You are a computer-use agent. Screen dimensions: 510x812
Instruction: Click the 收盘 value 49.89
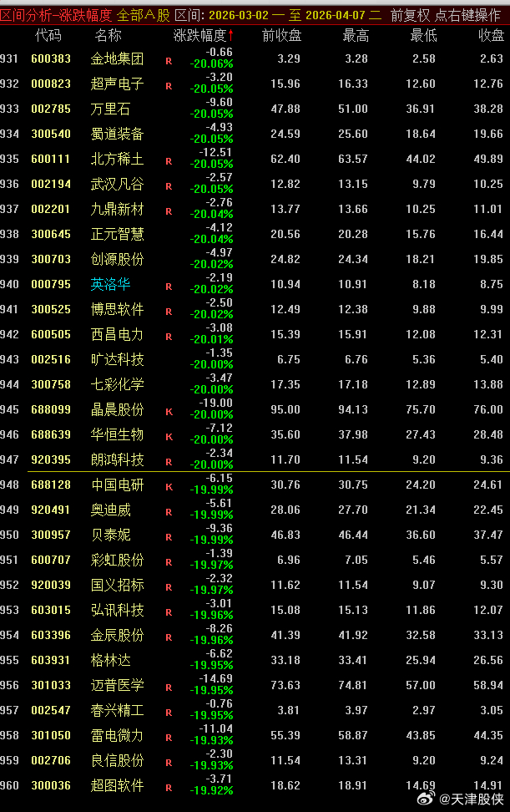click(488, 159)
